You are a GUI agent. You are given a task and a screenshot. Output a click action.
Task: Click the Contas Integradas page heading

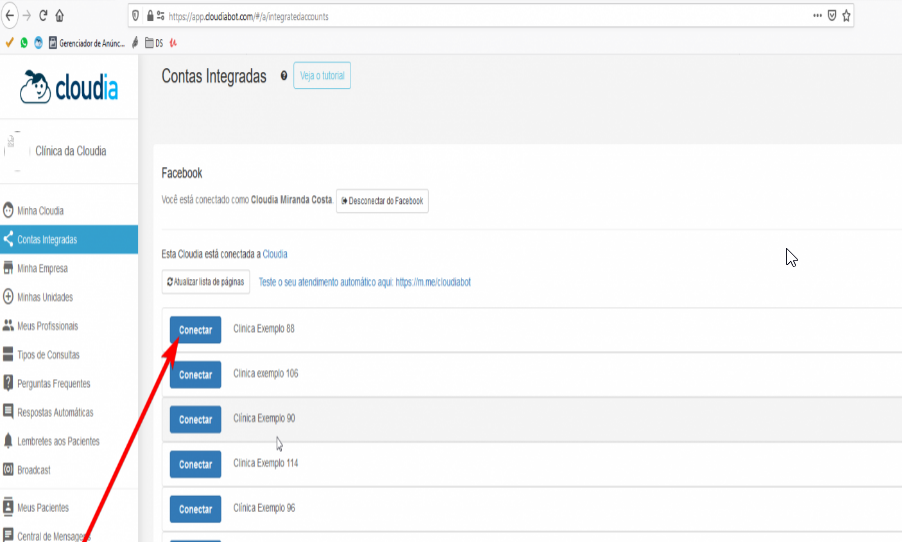click(x=214, y=76)
